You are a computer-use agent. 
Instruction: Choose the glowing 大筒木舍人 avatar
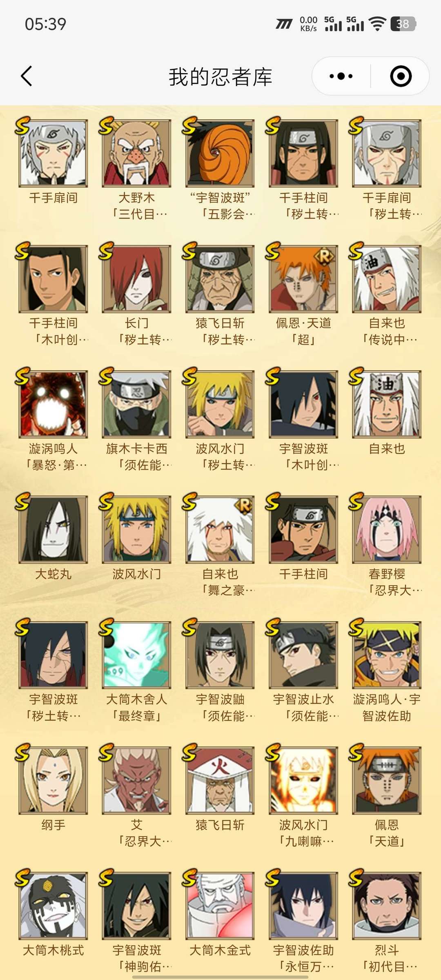click(x=136, y=655)
